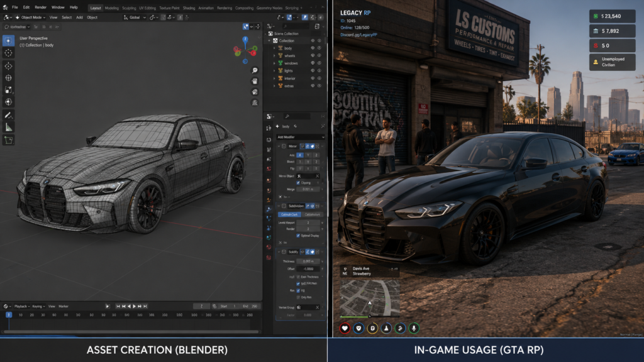This screenshot has height=362, width=644.
Task: Select the Move tool in viewport toolbar
Action: (x=8, y=66)
